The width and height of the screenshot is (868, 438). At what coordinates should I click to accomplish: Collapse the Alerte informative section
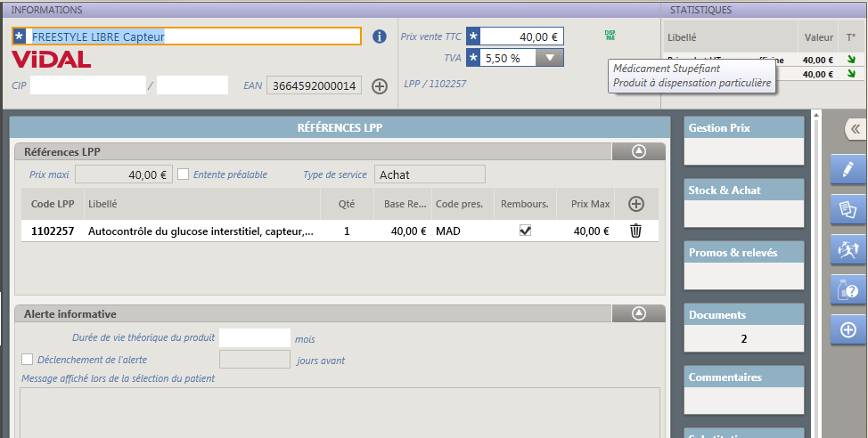click(x=639, y=313)
